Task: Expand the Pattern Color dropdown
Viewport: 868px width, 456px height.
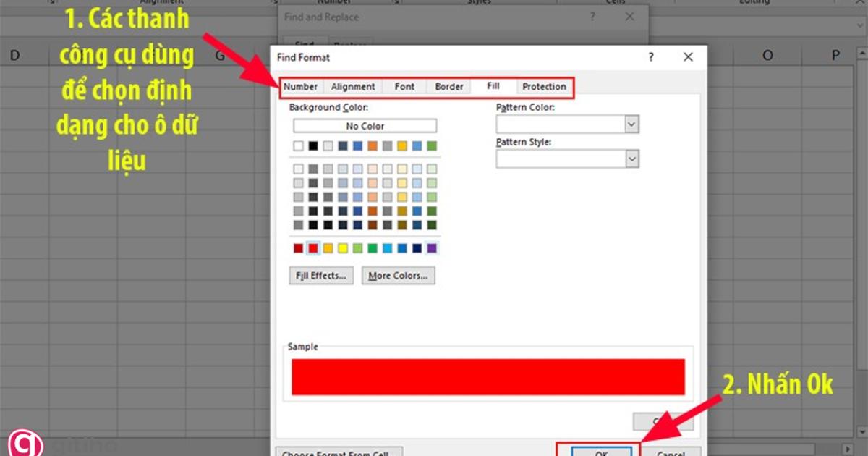Action: pos(631,124)
